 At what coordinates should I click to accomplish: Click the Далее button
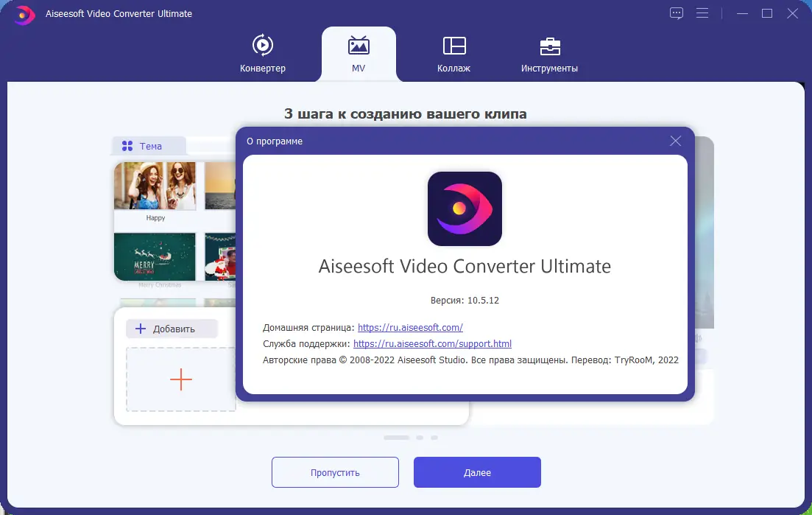[477, 472]
